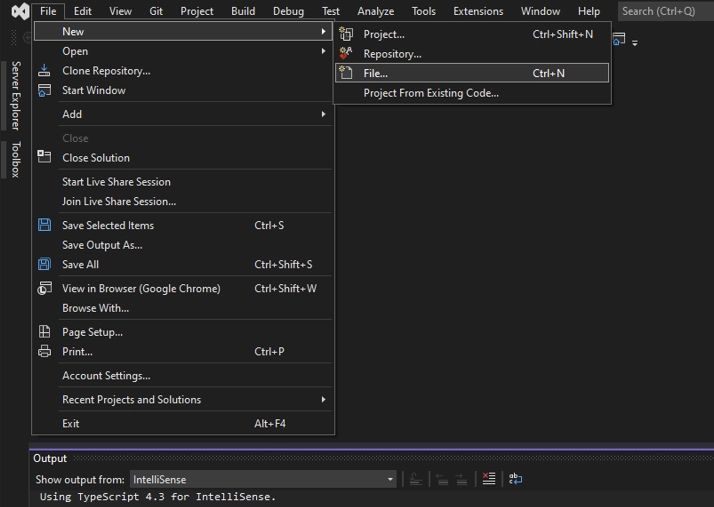
Task: Open the Tools menu
Action: click(423, 11)
